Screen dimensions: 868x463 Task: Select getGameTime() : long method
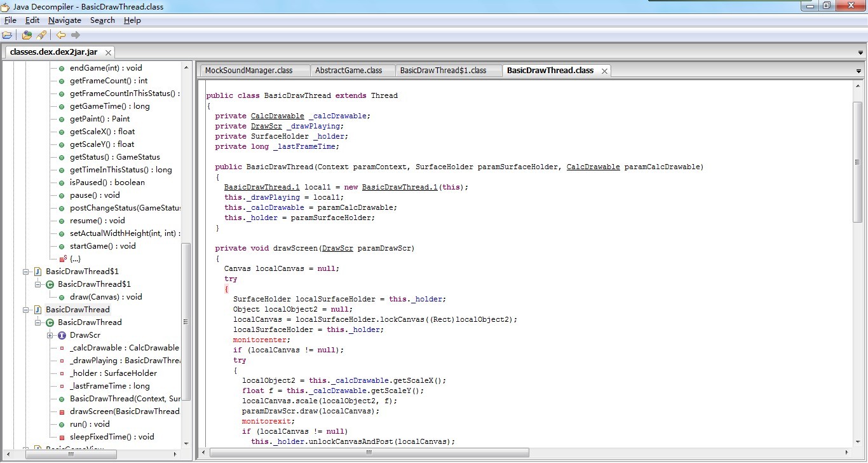point(109,106)
